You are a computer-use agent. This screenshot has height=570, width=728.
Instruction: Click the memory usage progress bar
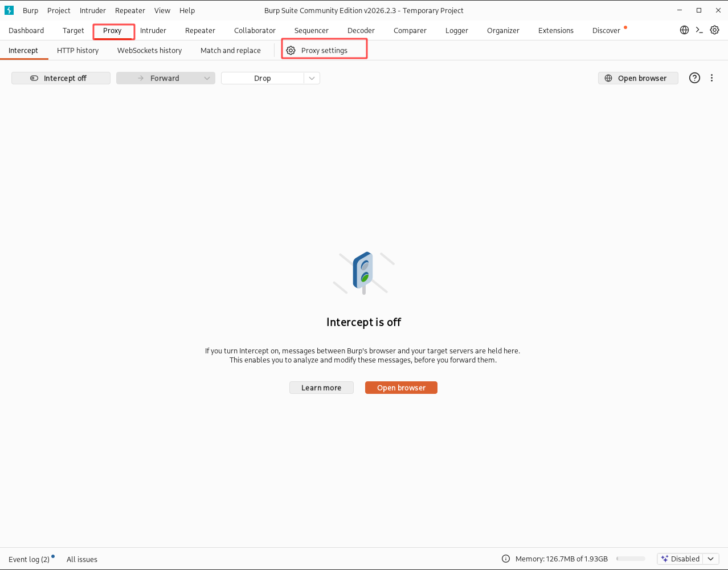tap(631, 559)
